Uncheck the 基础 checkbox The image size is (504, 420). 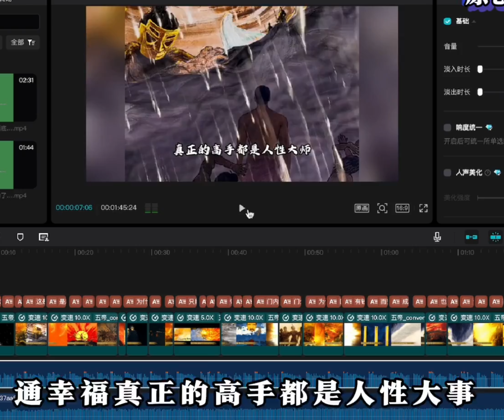tap(447, 21)
